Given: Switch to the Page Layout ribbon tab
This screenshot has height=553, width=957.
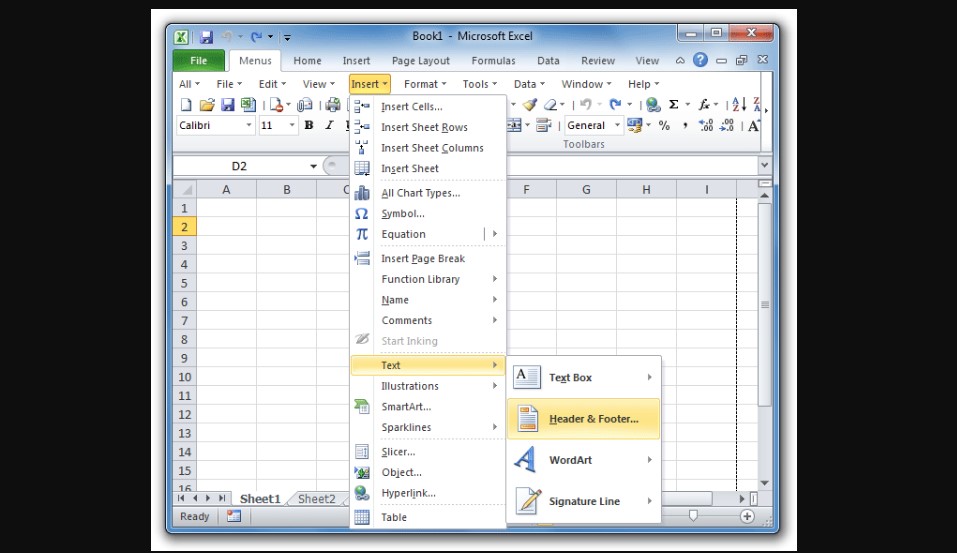Looking at the screenshot, I should point(421,61).
